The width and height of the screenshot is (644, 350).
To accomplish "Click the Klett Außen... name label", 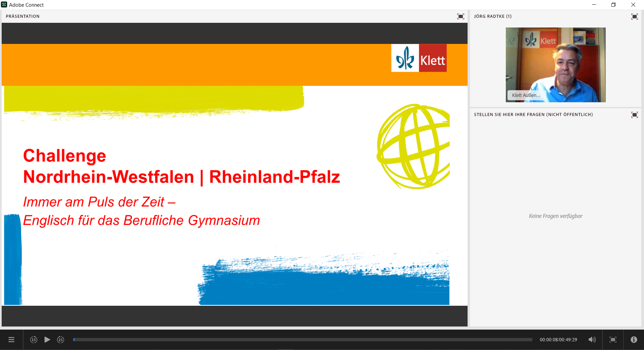I will pos(526,95).
